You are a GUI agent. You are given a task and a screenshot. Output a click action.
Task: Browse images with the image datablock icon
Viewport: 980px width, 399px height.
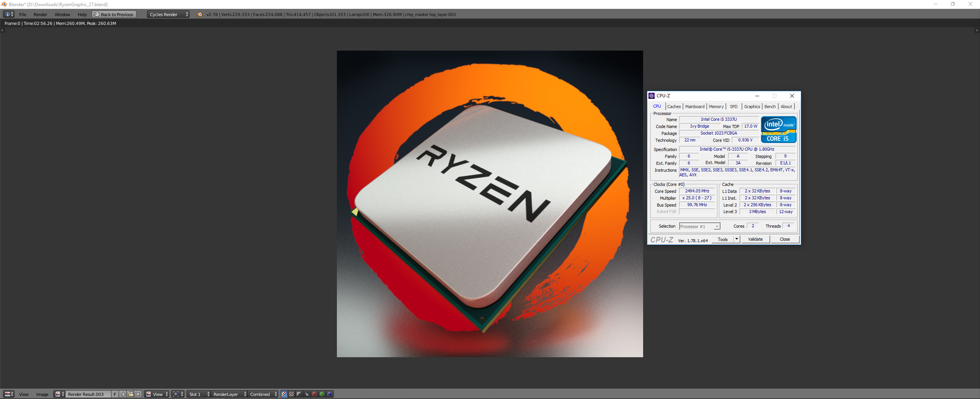(59, 394)
